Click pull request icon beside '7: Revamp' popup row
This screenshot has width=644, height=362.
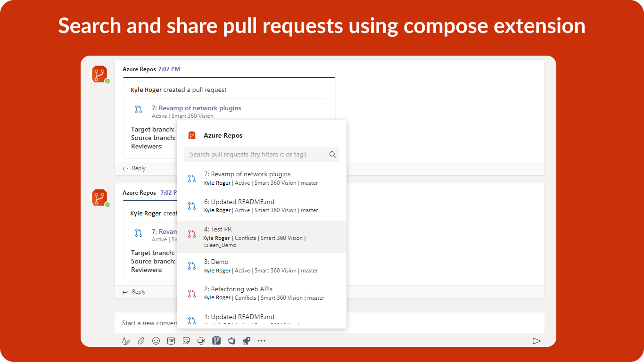192,179
